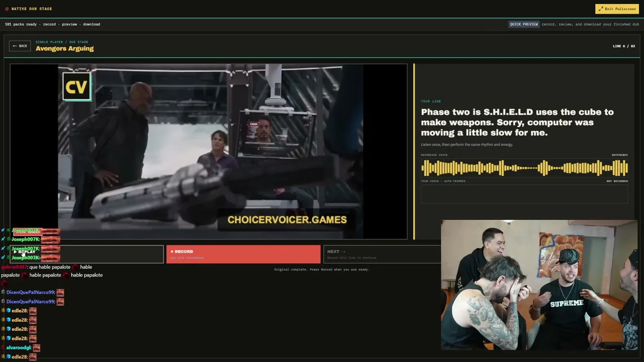Image resolution: width=644 pixels, height=362 pixels.
Task: Click the 'Original complete' status message
Action: click(x=321, y=269)
